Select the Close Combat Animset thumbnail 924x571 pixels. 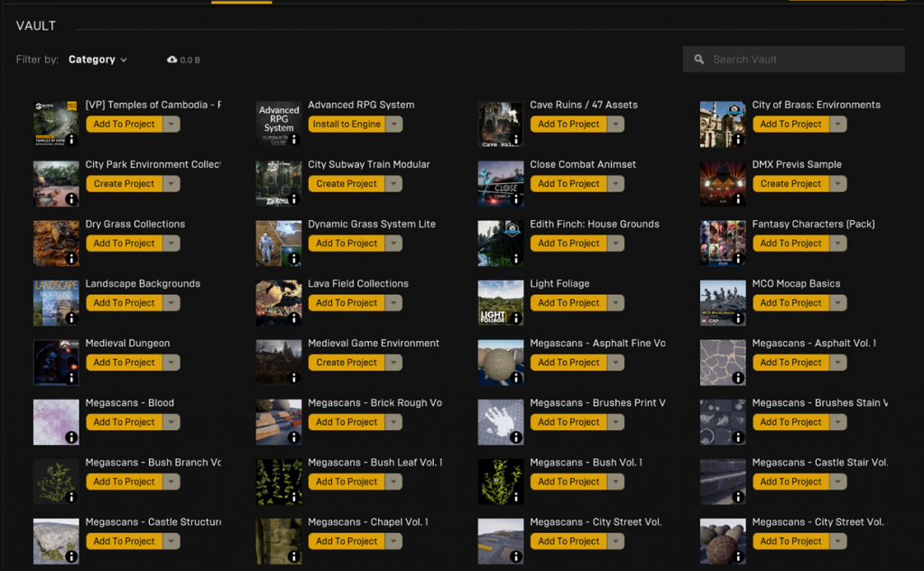[500, 183]
